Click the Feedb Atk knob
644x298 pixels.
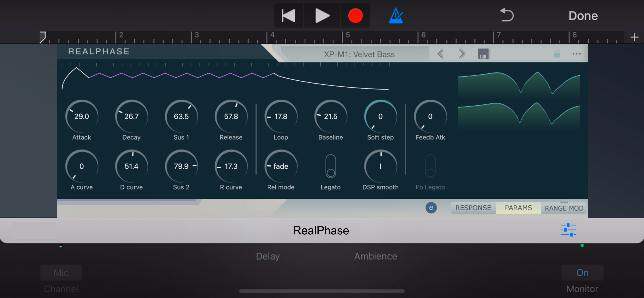[x=430, y=116]
